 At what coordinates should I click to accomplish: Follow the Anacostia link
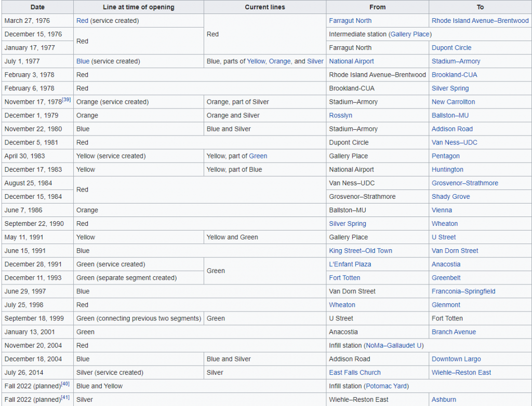click(x=446, y=265)
